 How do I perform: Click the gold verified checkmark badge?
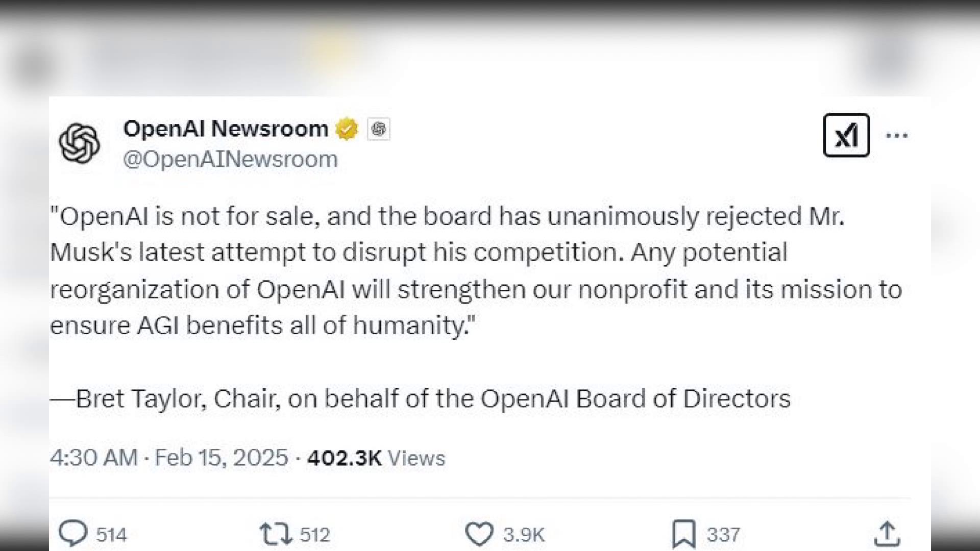pyautogui.click(x=347, y=129)
